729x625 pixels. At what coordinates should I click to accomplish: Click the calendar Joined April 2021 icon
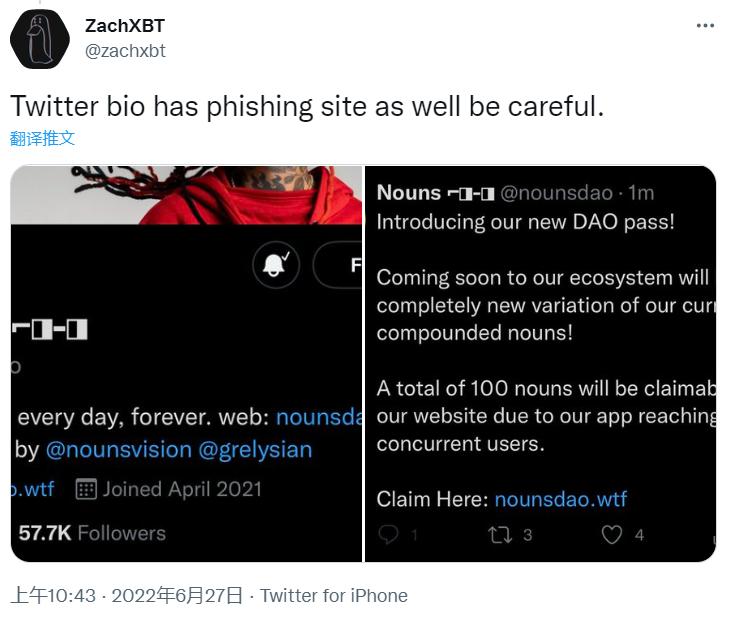point(86,489)
